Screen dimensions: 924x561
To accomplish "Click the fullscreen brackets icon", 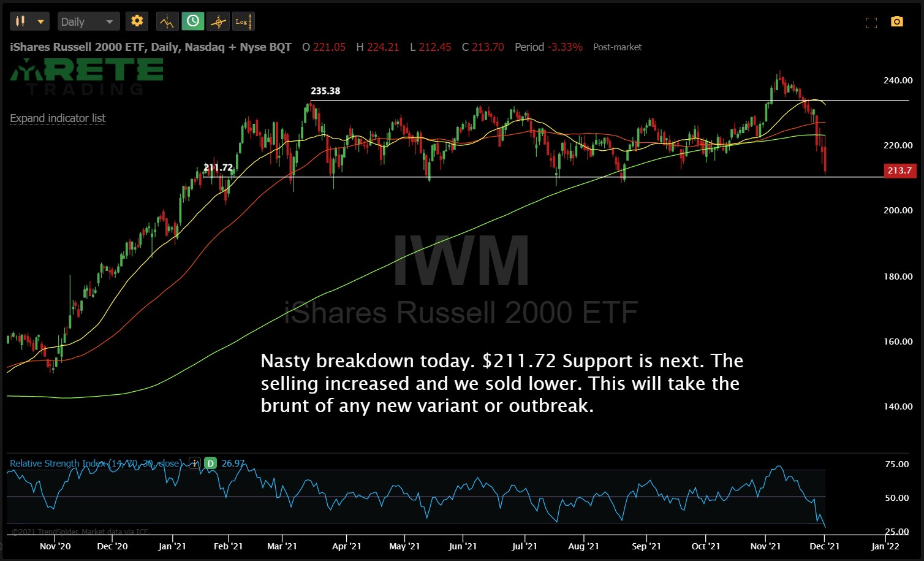I will [x=871, y=23].
